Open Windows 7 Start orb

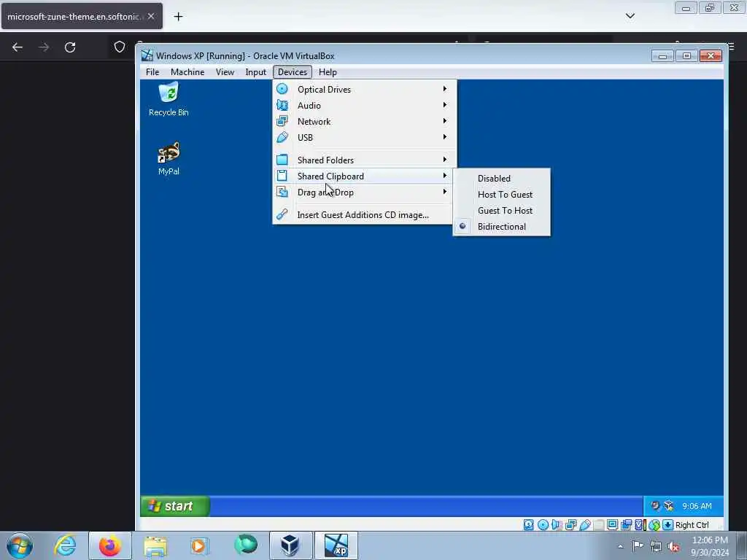click(x=20, y=545)
